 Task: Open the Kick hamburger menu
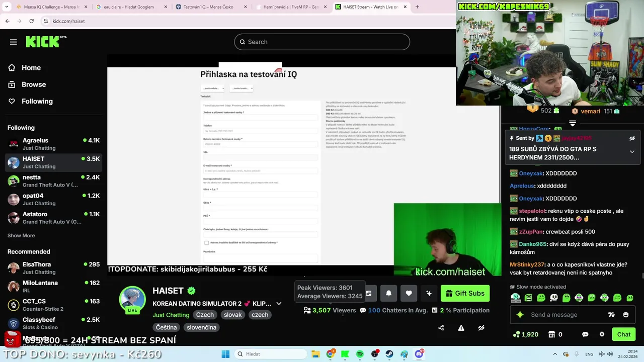pyautogui.click(x=14, y=42)
